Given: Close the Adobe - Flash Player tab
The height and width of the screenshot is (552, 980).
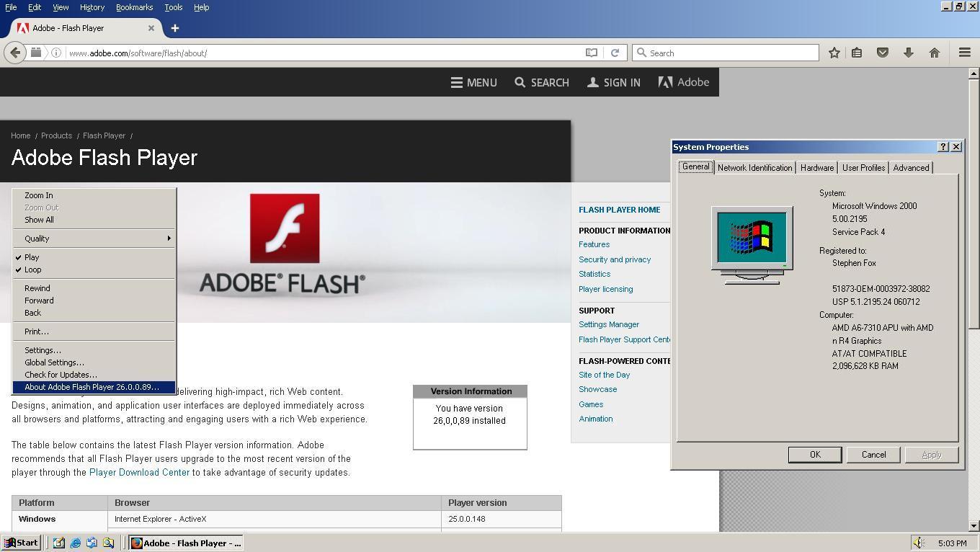Looking at the screenshot, I should point(151,28).
